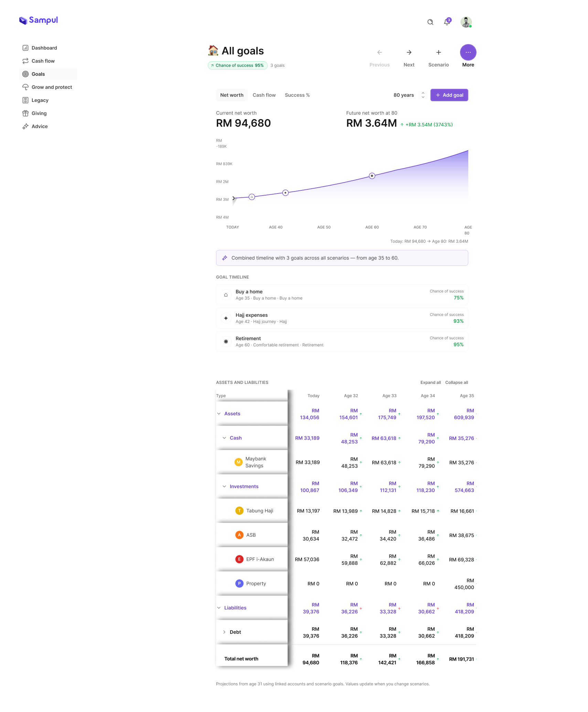This screenshot has width=588, height=712.
Task: Open the search icon in header
Action: [x=430, y=22]
